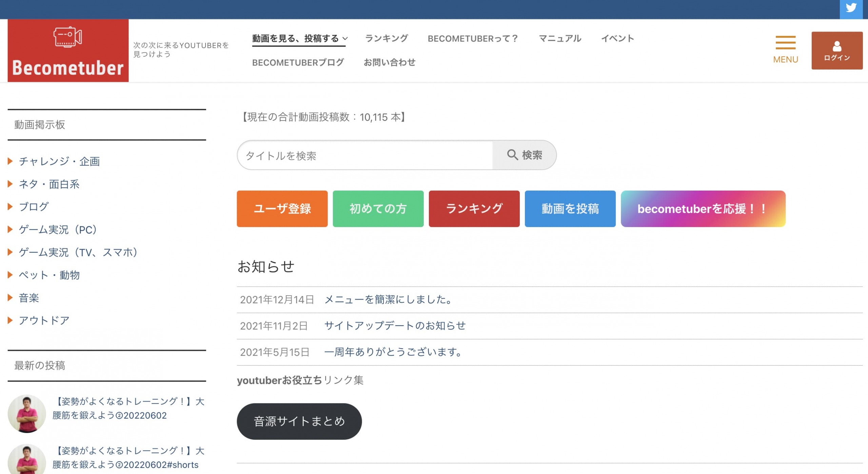Open the サイトアップデートのお知らせ announcement
Viewport: 868px width, 474px height.
[x=395, y=325]
